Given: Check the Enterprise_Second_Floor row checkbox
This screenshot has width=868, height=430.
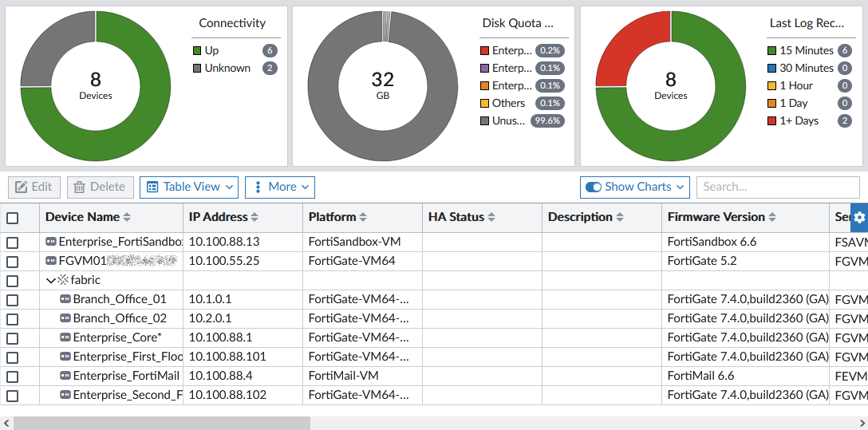Looking at the screenshot, I should coord(12,396).
